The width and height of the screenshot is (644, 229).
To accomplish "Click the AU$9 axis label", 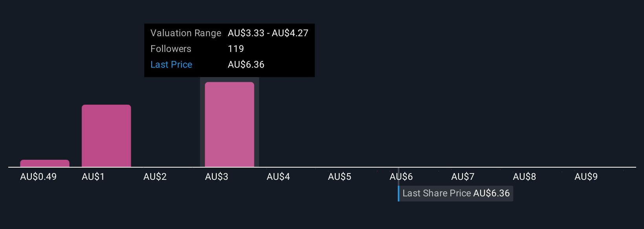I will click(586, 177).
